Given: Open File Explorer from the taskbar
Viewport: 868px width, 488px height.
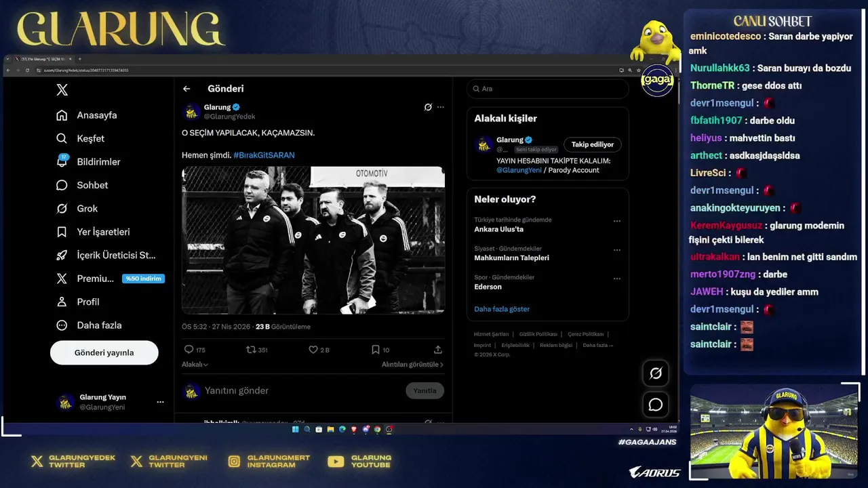Looking at the screenshot, I should click(x=330, y=429).
